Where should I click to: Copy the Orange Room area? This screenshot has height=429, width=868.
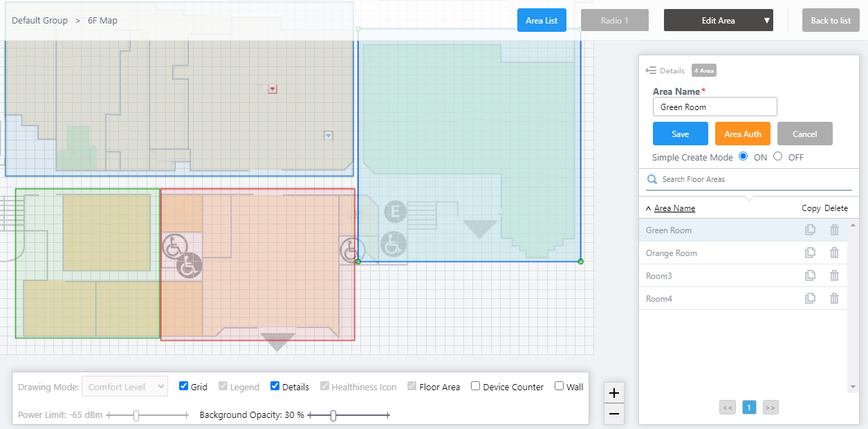click(810, 253)
